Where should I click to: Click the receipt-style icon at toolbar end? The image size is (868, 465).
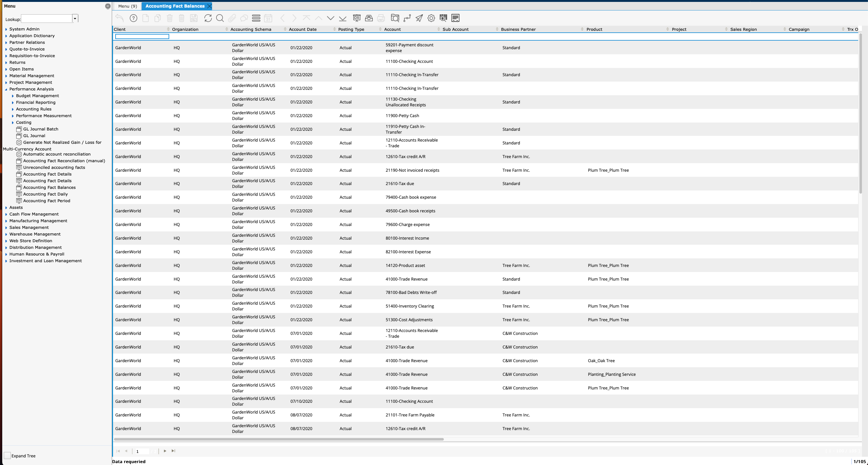pos(456,18)
